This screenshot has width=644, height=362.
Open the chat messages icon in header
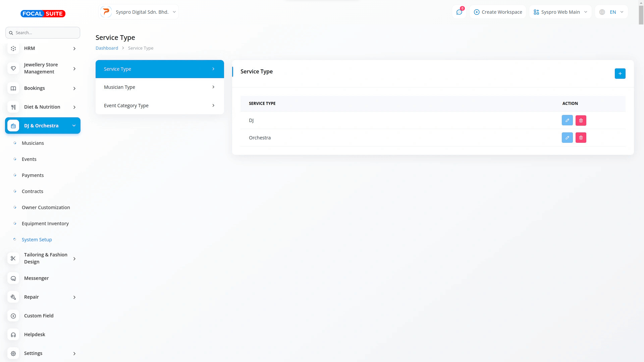pyautogui.click(x=459, y=12)
